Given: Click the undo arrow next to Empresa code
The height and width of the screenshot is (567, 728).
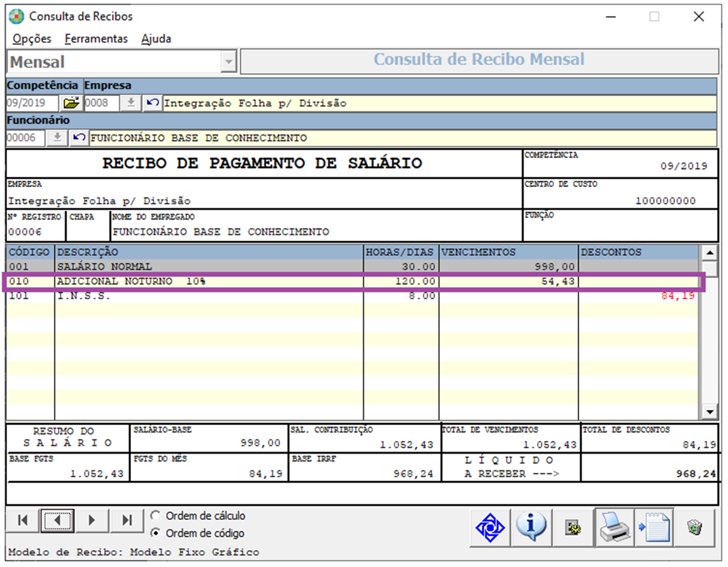Looking at the screenshot, I should tap(152, 102).
